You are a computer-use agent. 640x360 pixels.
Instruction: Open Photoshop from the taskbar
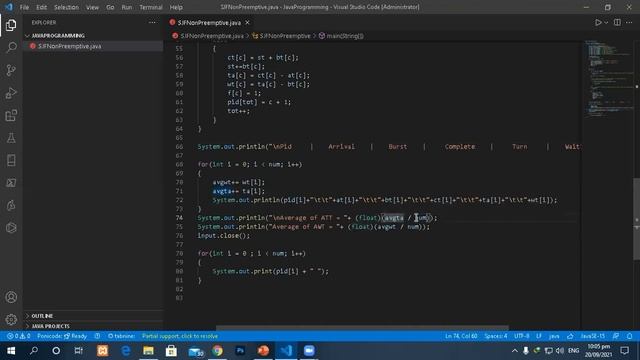coord(240,351)
